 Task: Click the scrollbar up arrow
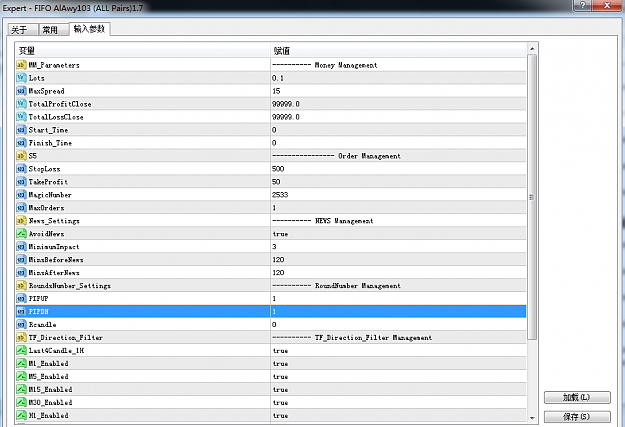[532, 49]
